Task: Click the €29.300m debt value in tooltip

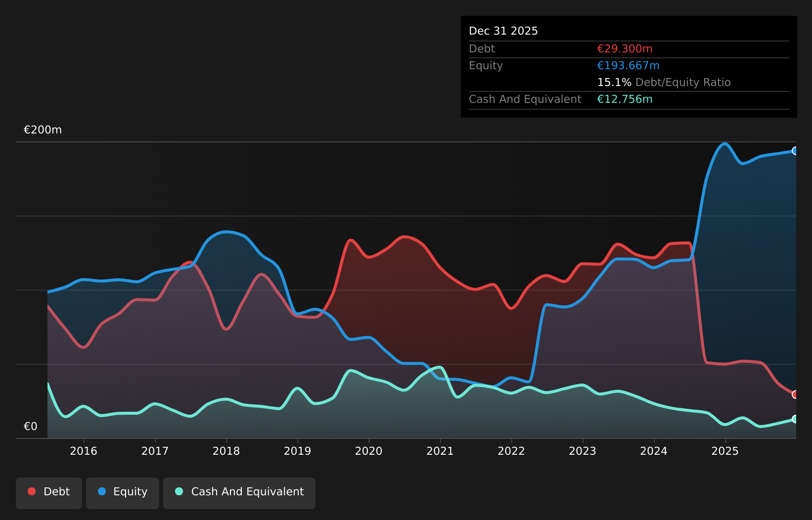Action: pyautogui.click(x=625, y=49)
